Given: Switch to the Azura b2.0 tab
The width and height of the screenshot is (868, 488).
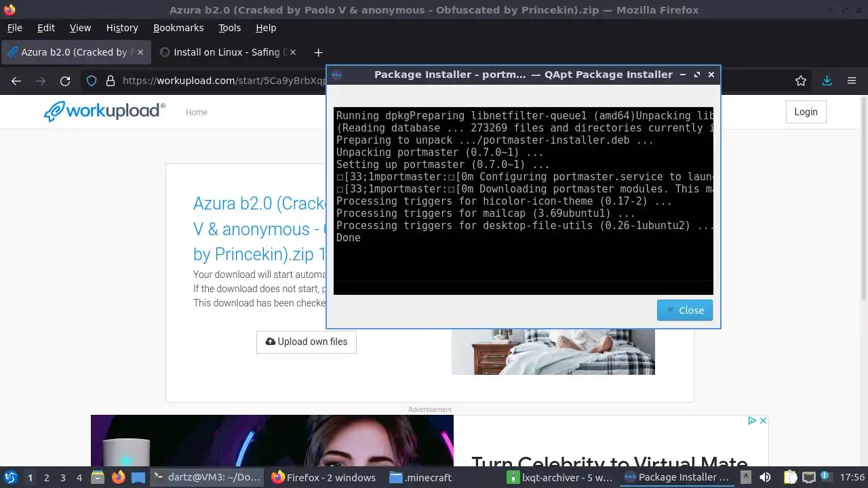Looking at the screenshot, I should (x=76, y=52).
